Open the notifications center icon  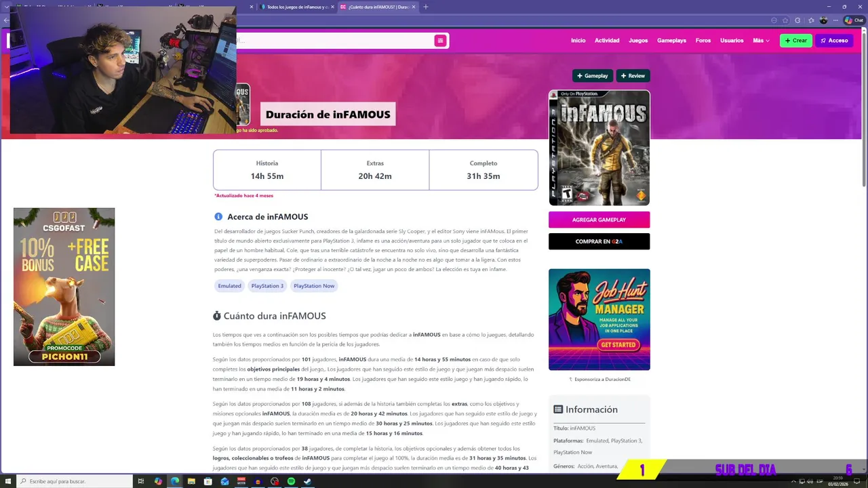tap(856, 481)
